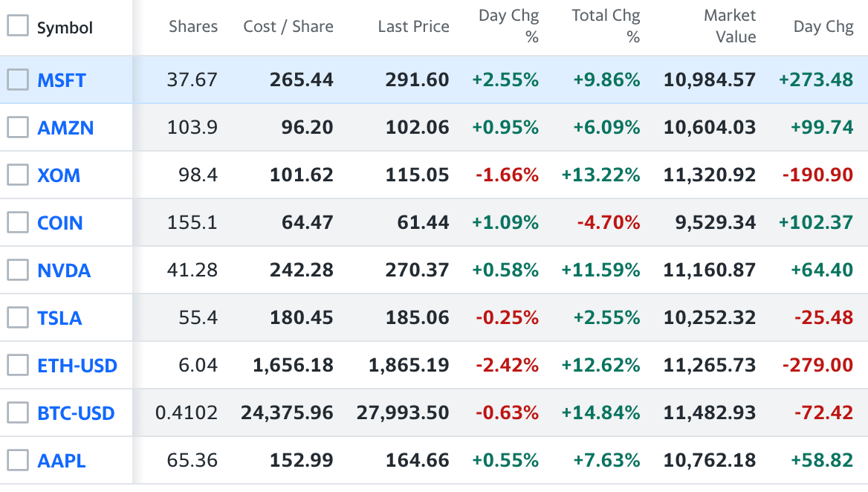This screenshot has height=492, width=868.
Task: Check the COIN row checkbox
Action: [17, 222]
